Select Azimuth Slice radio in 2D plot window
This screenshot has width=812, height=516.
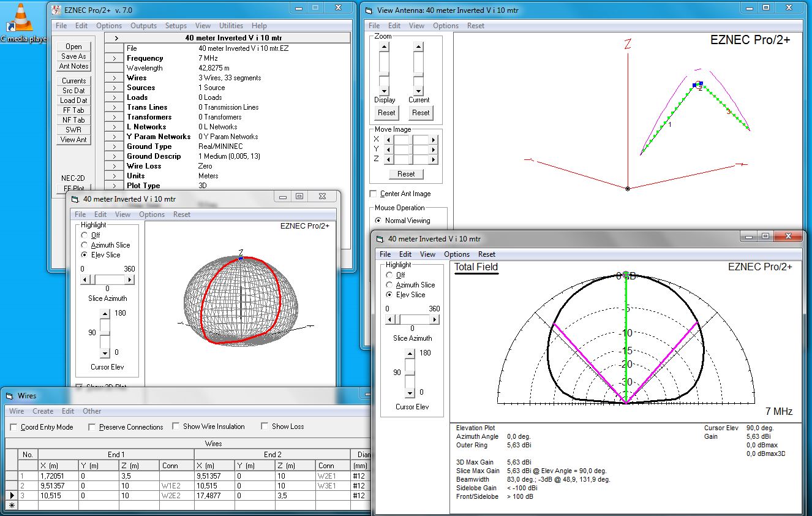point(389,285)
